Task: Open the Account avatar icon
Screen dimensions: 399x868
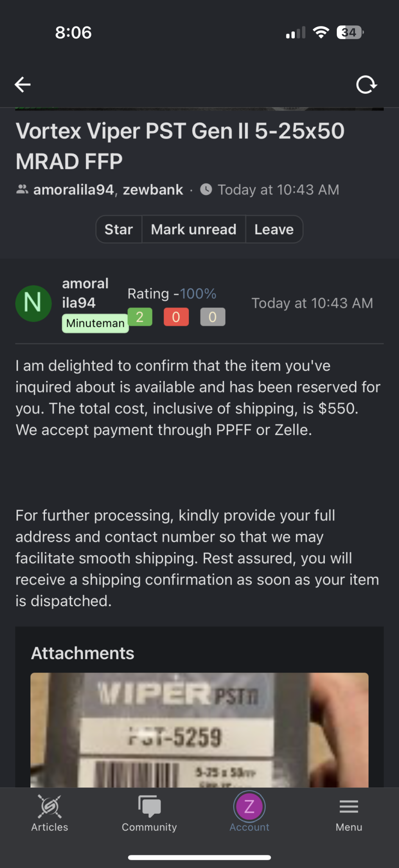Action: tap(249, 806)
